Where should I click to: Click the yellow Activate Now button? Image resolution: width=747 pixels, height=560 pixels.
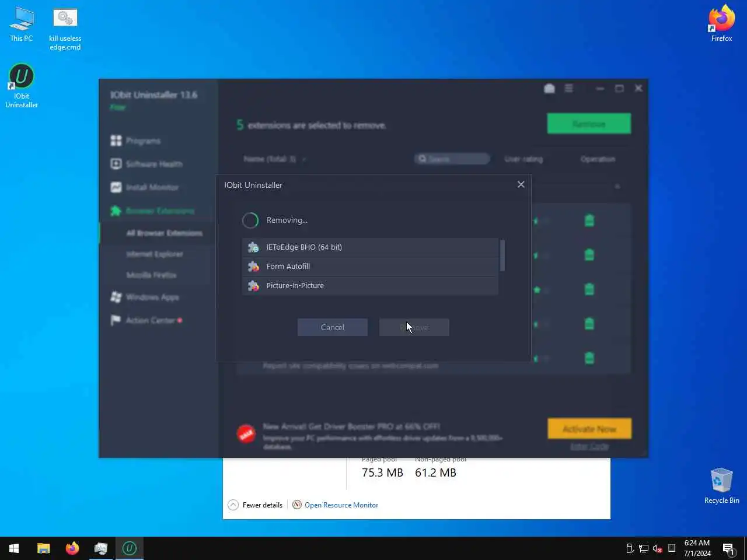click(x=589, y=429)
